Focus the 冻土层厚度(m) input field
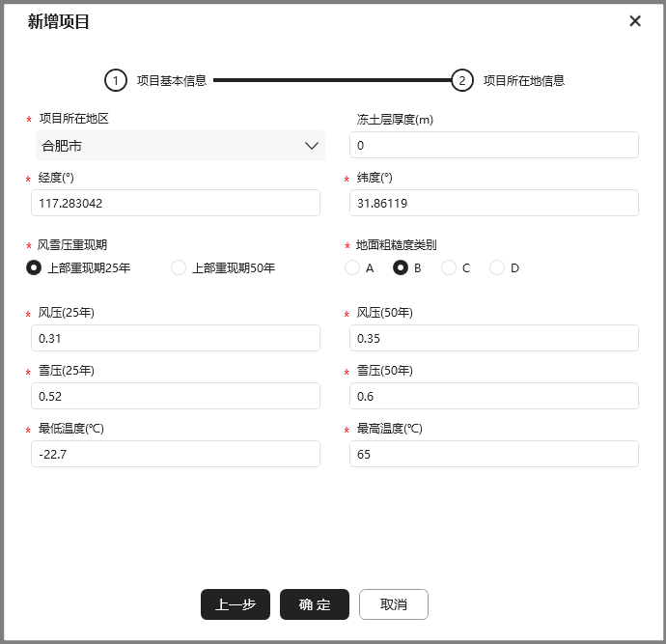This screenshot has height=644, width=666. [493, 145]
